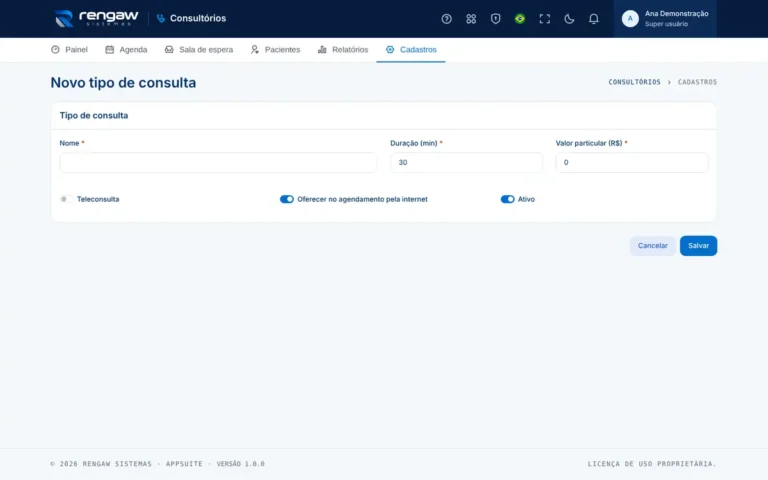Click the Cancelar button
The height and width of the screenshot is (480, 768).
click(x=652, y=246)
